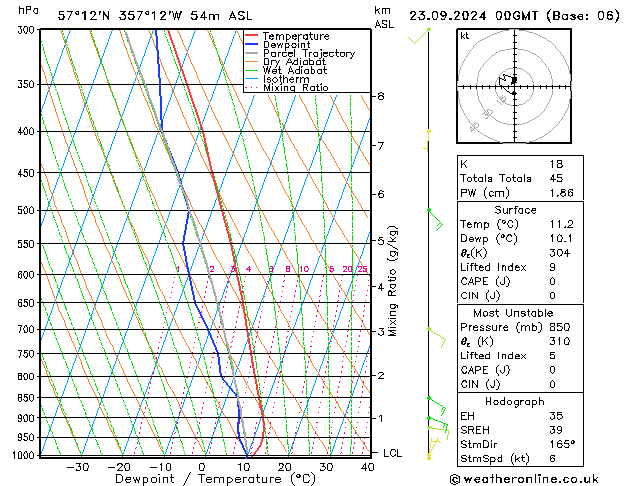Image resolution: width=629 pixels, height=486 pixels.
Task: Click the Most Unstable heading
Action: (x=513, y=313)
